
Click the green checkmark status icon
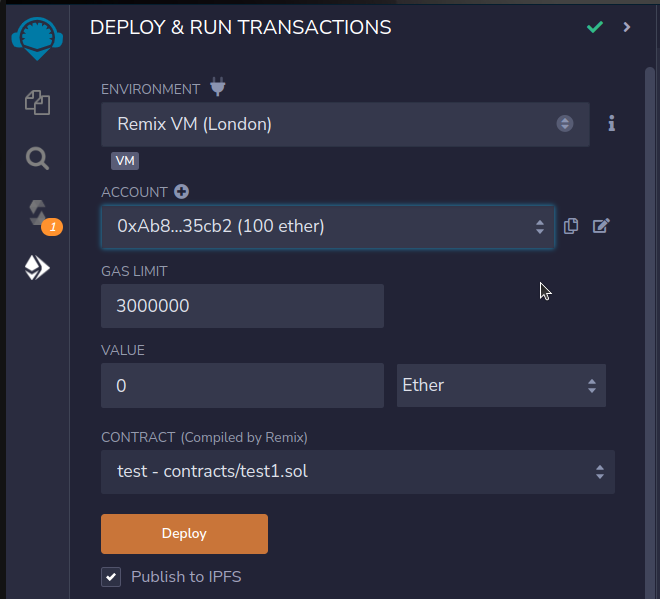595,27
